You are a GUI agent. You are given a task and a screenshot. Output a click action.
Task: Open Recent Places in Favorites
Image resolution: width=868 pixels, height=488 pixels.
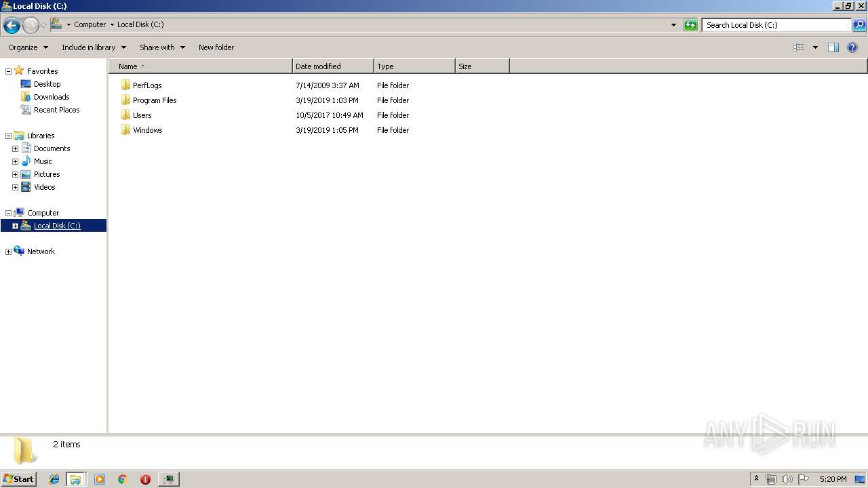(56, 110)
